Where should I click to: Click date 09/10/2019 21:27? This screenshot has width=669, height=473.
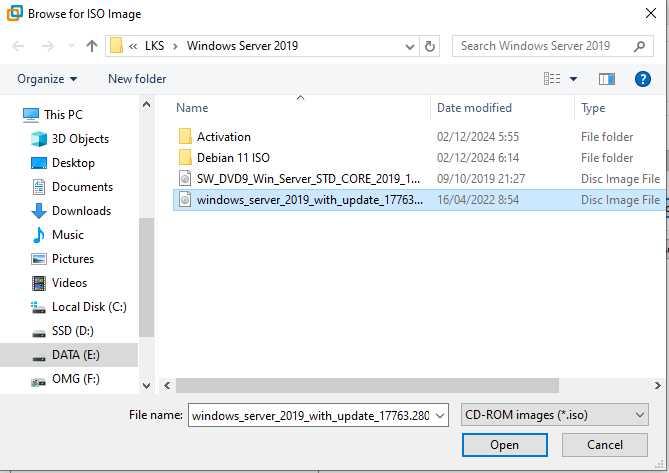pyautogui.click(x=481, y=179)
